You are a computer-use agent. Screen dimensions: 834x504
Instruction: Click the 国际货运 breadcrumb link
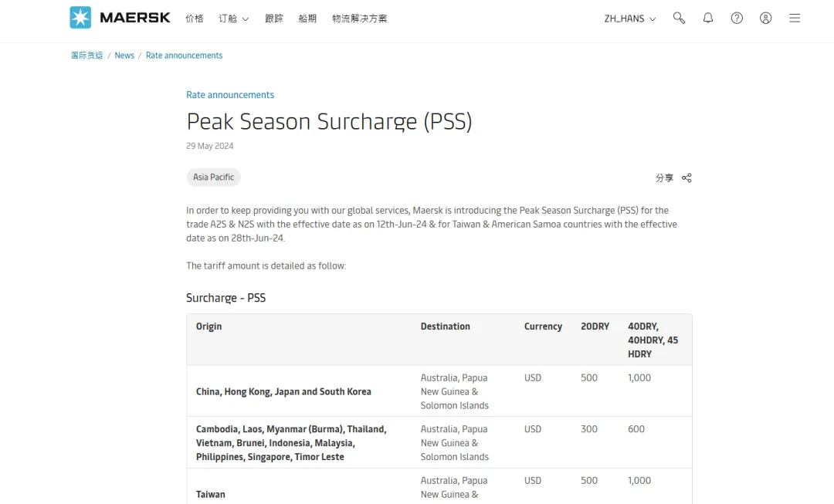pos(87,56)
